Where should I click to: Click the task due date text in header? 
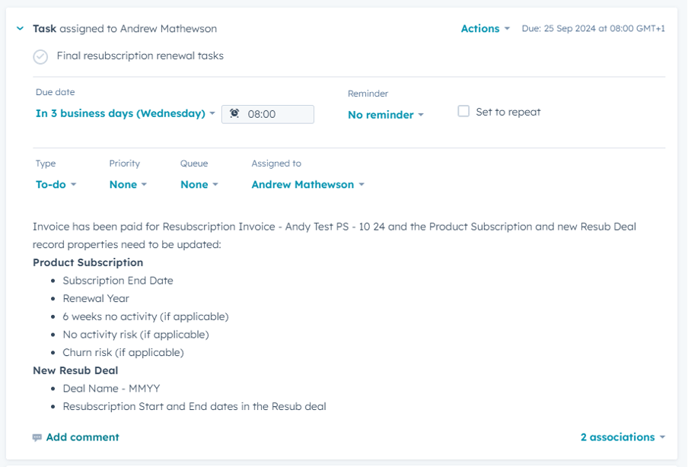point(593,29)
